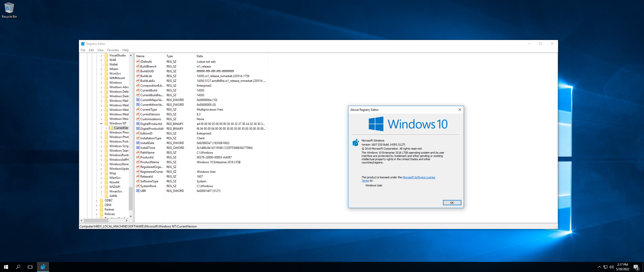
Task: Click the ProductName string icon
Action: point(138,162)
